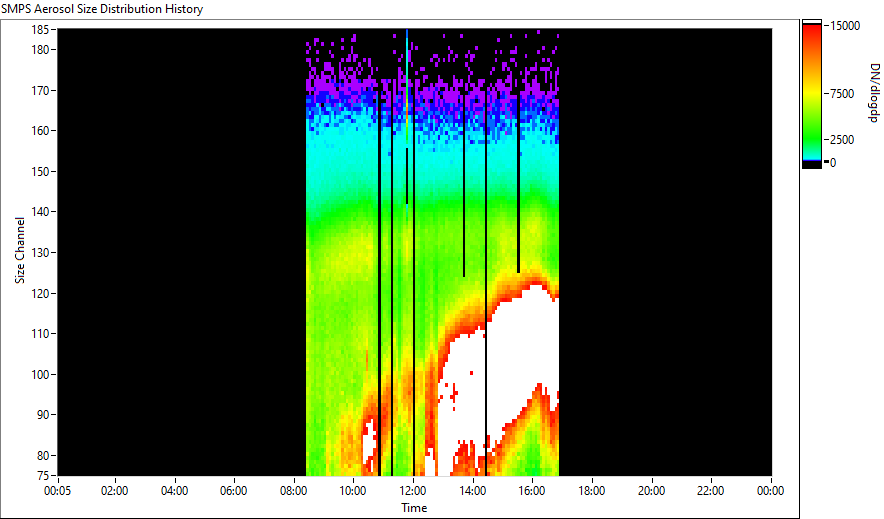Click the 'Size Channel' y-axis label

click(20, 250)
